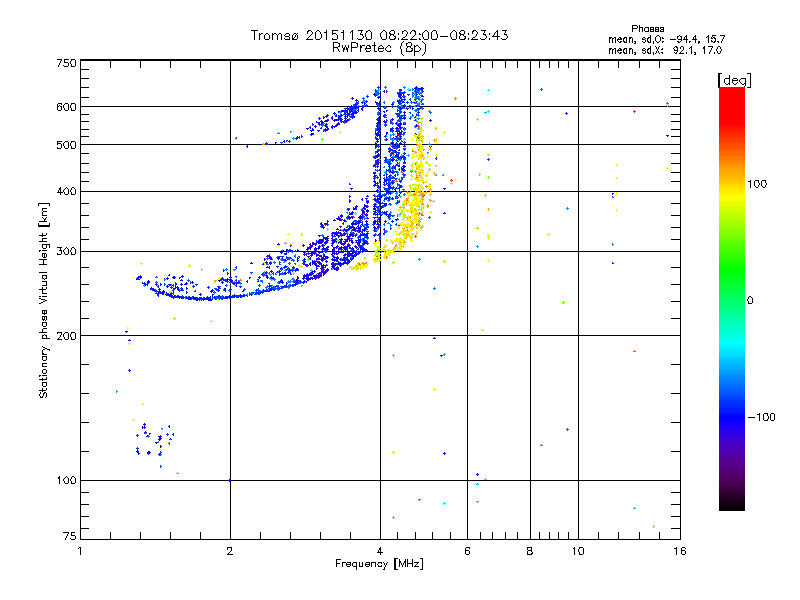Click the y-axis tick label '600'
Viewport: 800px width, 600px height.
click(x=66, y=107)
